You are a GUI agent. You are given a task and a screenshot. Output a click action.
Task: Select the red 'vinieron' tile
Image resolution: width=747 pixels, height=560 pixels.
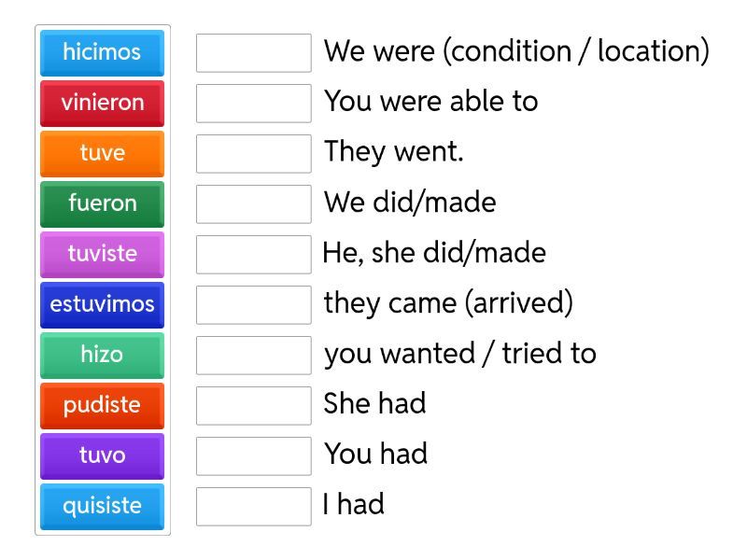coord(102,103)
